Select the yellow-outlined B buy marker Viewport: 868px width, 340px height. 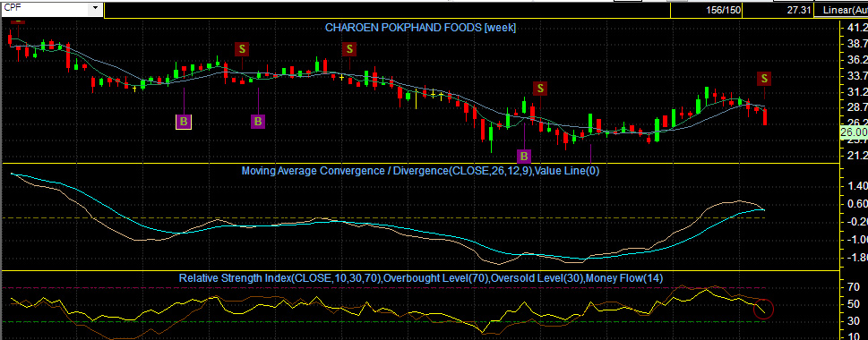(x=184, y=122)
